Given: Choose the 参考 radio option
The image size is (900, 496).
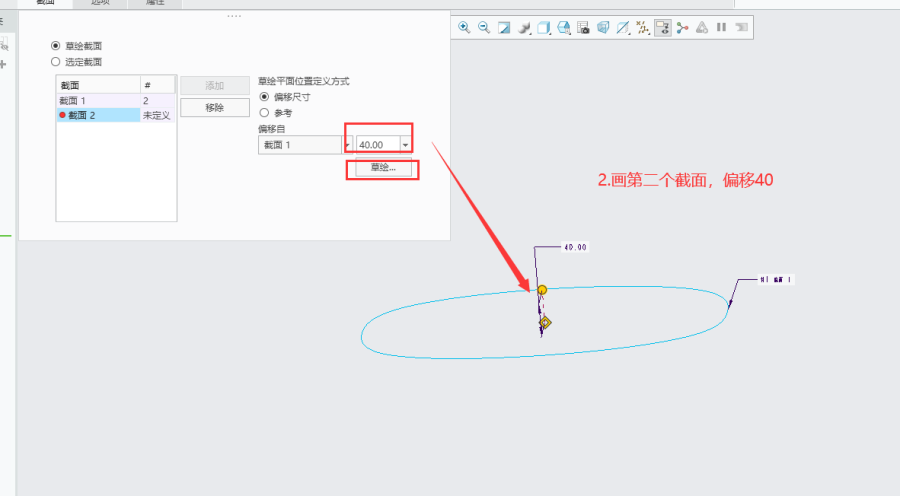Looking at the screenshot, I should (x=264, y=113).
